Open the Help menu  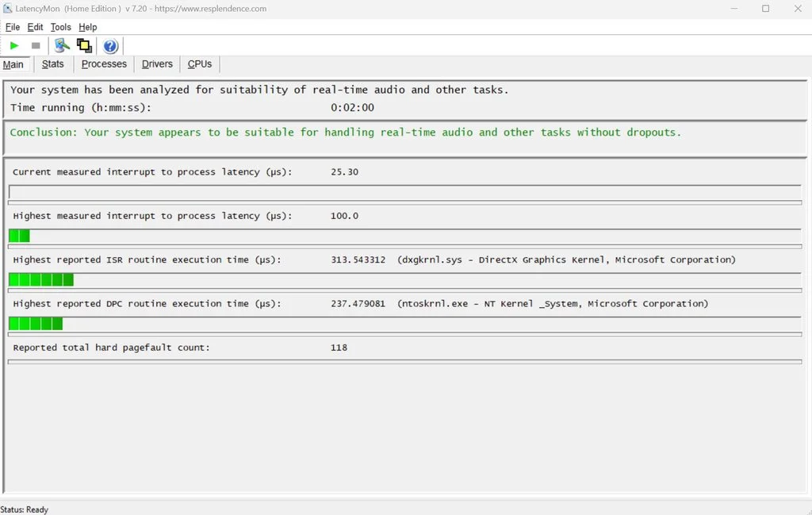[x=87, y=27]
